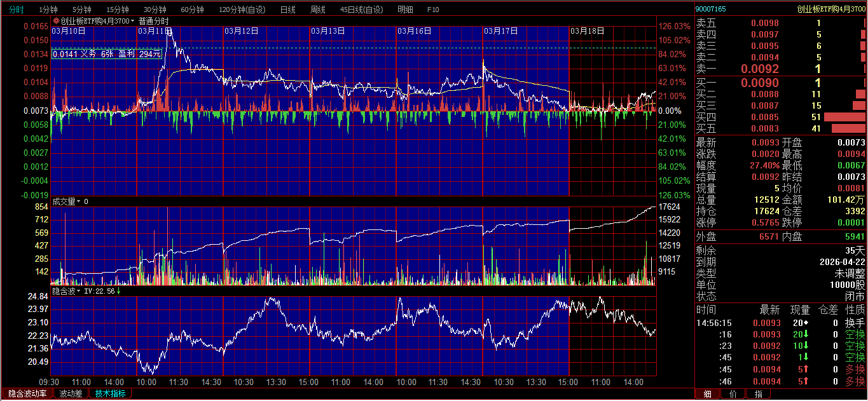Open the 明细 details view

tap(405, 10)
